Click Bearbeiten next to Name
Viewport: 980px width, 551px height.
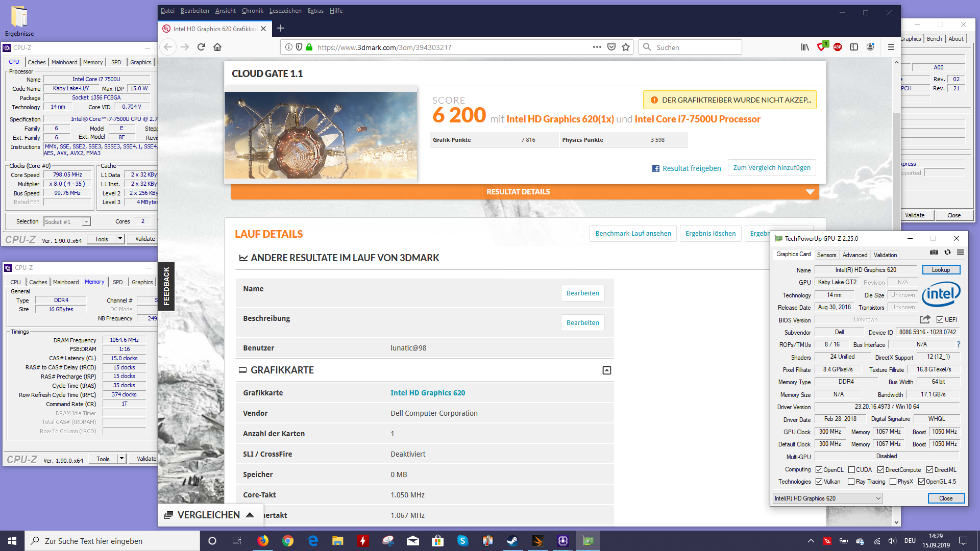pos(582,293)
